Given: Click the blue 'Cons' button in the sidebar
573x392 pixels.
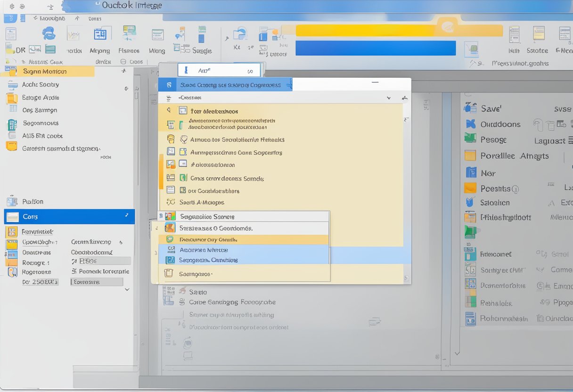Looking at the screenshot, I should [x=68, y=216].
